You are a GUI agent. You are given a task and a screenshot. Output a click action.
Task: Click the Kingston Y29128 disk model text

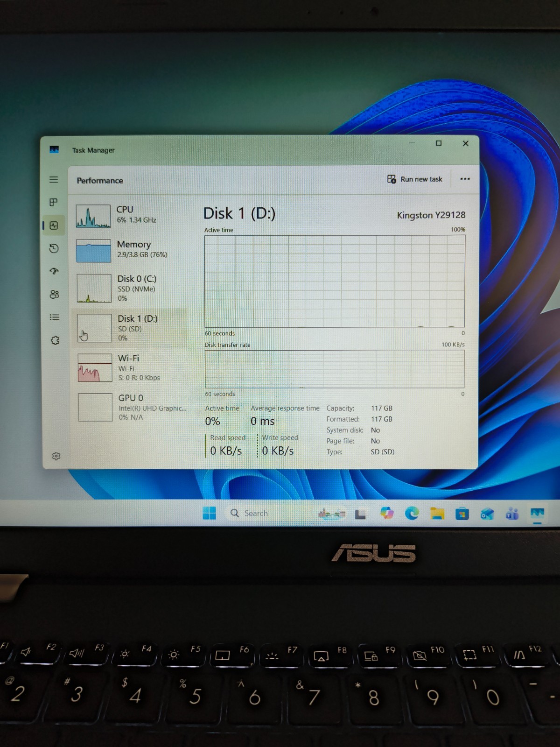[x=431, y=215]
